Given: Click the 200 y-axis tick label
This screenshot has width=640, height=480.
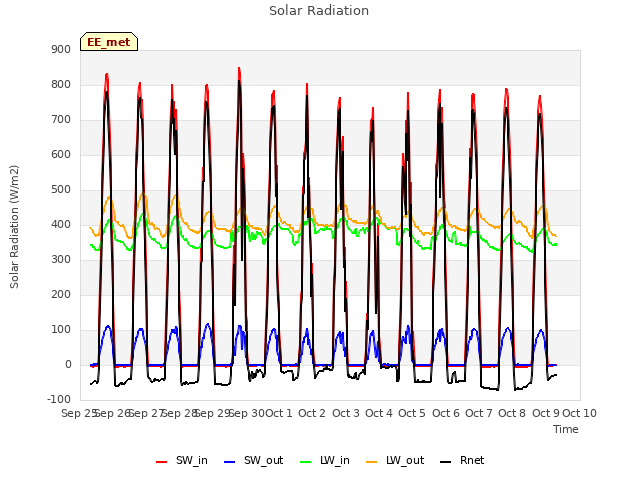Looking at the screenshot, I should click(x=61, y=294).
